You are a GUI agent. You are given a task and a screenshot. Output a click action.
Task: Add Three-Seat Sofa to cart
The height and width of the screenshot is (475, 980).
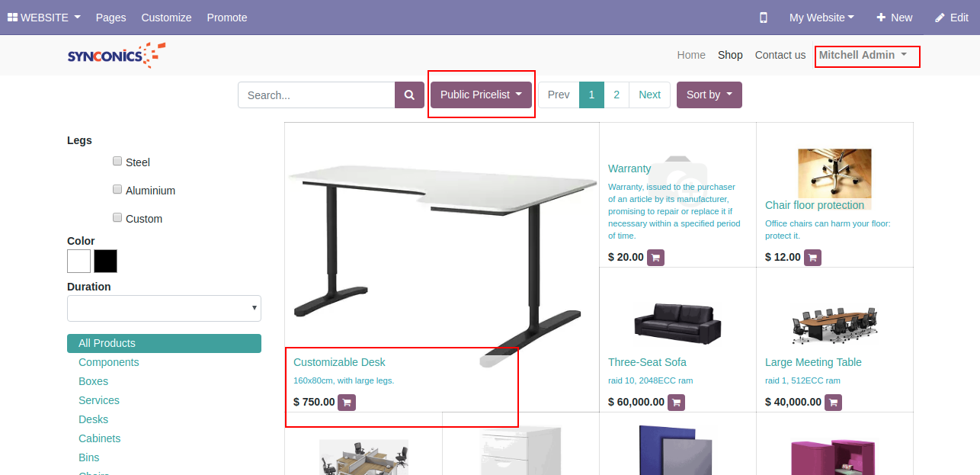click(676, 402)
